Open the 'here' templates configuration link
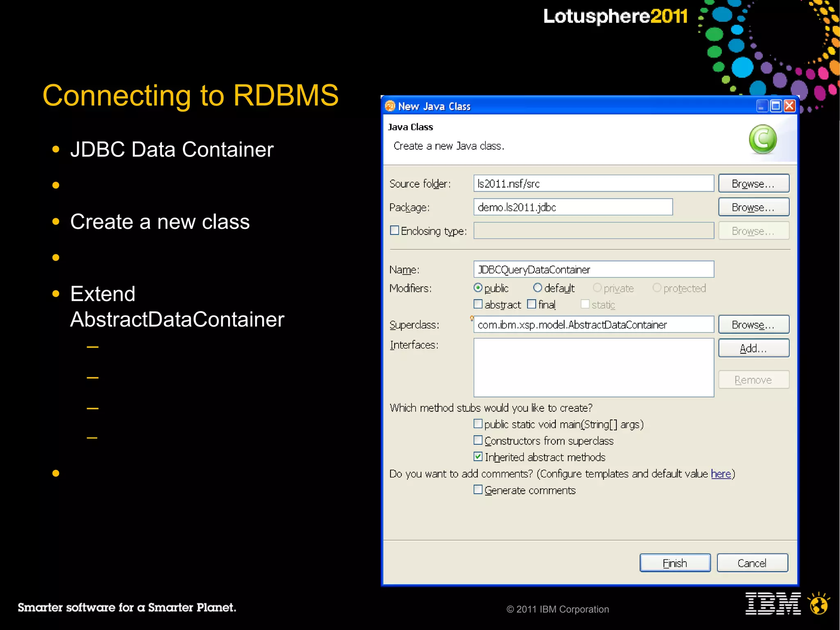The image size is (840, 630). (x=721, y=474)
